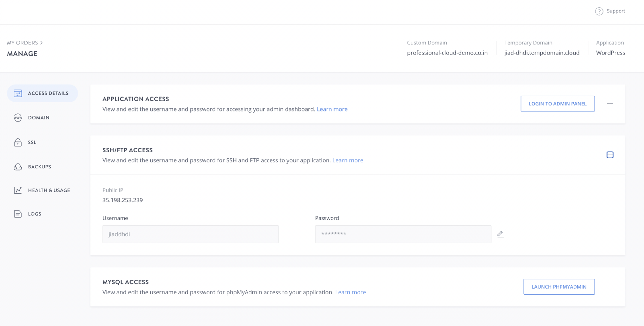Open Learn more link for SSH/FTP Access
The width and height of the screenshot is (644, 326).
[x=348, y=161]
